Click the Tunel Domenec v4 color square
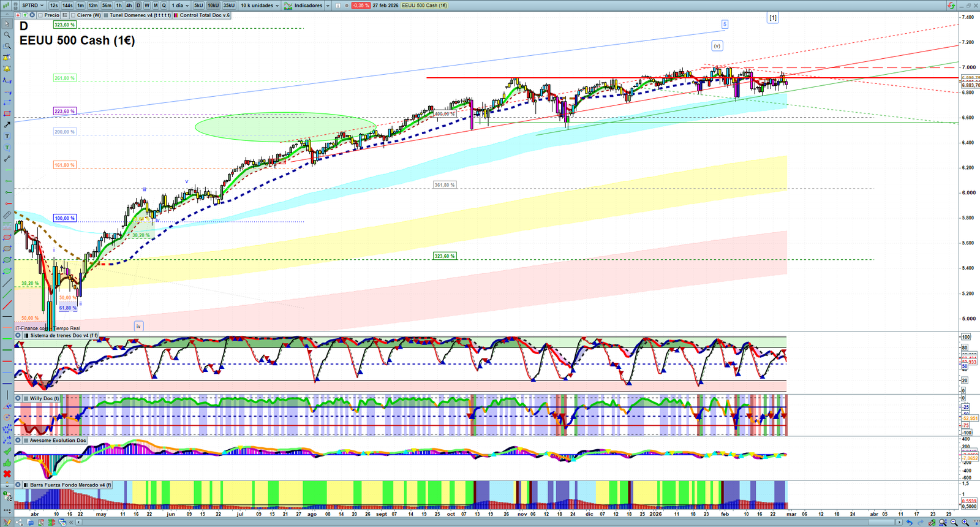The image size is (980, 527). [106, 15]
